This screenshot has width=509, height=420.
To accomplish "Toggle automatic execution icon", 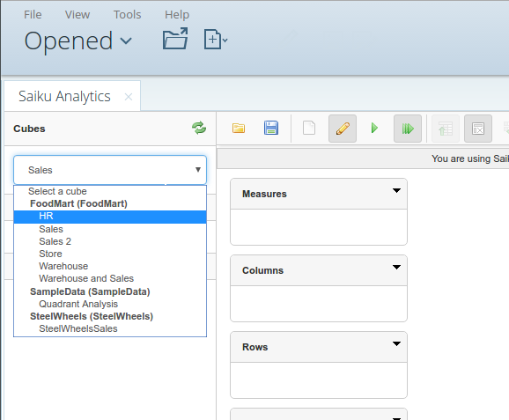I will [408, 129].
